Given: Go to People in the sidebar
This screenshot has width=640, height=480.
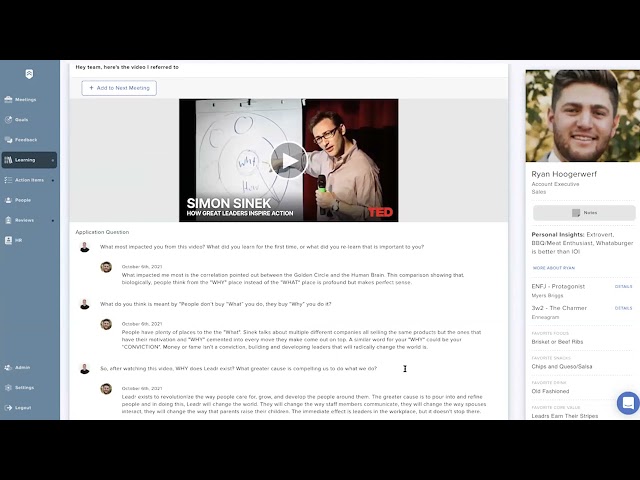Looking at the screenshot, I should 23,200.
